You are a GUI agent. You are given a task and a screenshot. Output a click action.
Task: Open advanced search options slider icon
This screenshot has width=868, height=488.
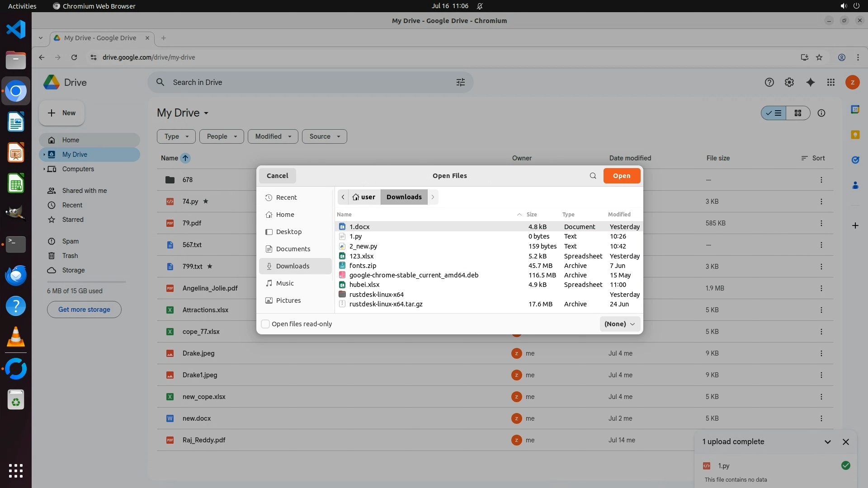(460, 82)
